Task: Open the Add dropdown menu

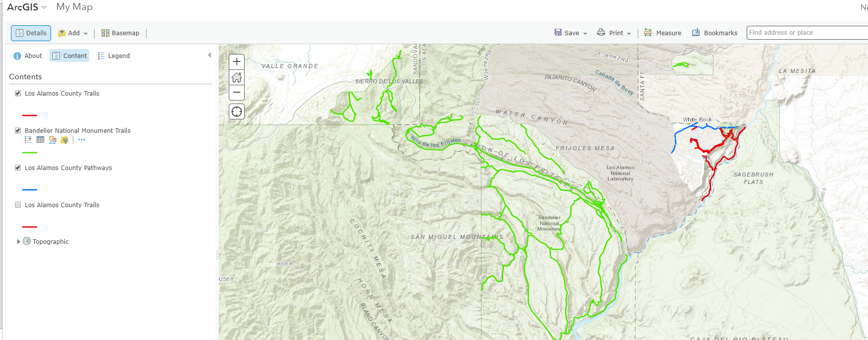Action: pos(73,33)
